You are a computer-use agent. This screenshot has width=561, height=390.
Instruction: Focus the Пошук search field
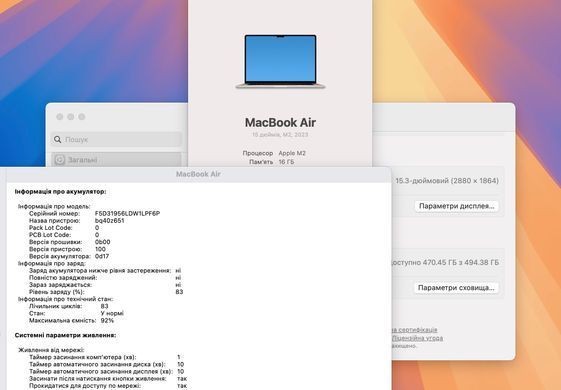[x=116, y=139]
